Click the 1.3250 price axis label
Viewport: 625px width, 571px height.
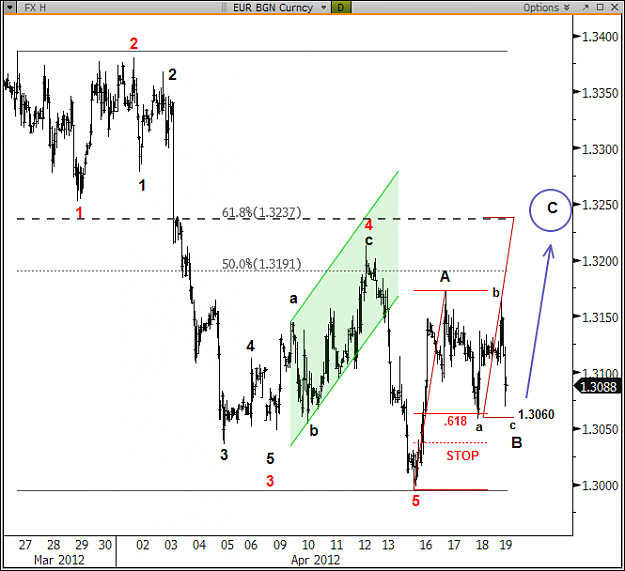(600, 205)
